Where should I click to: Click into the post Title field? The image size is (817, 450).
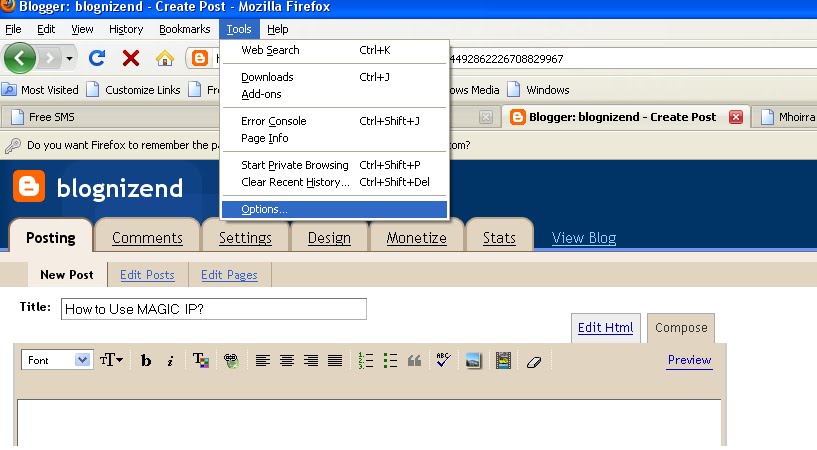(214, 309)
